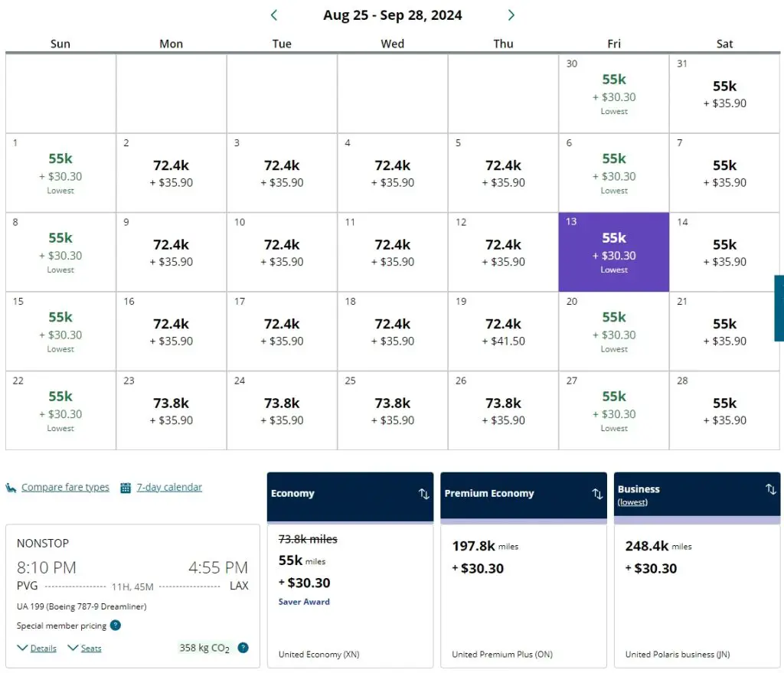
Task: Advance to next date range arrow
Action: coord(511,15)
